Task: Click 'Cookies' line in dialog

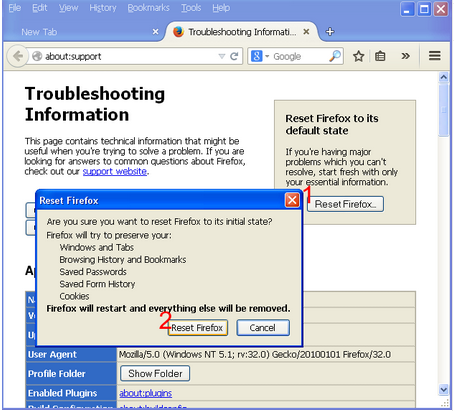Action: pos(74,296)
